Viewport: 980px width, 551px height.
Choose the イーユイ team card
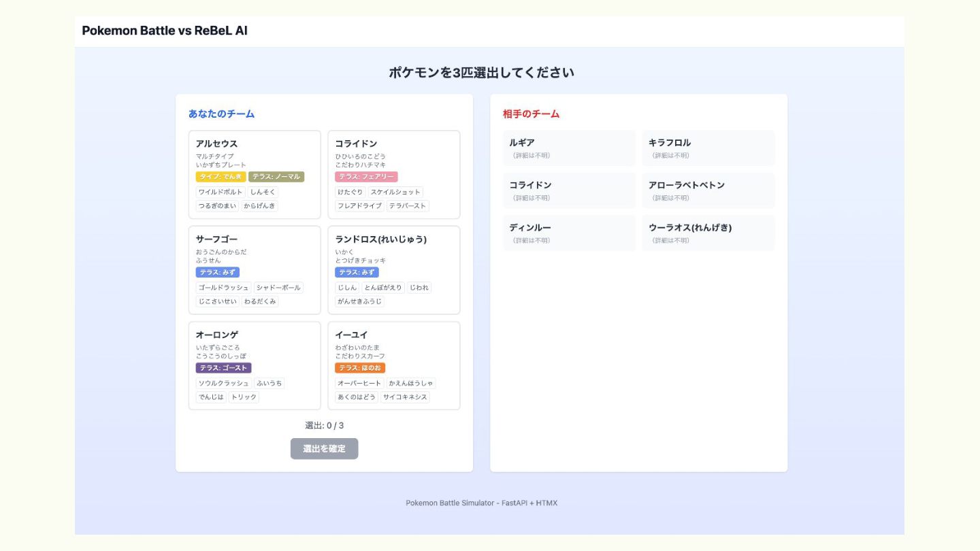point(394,366)
